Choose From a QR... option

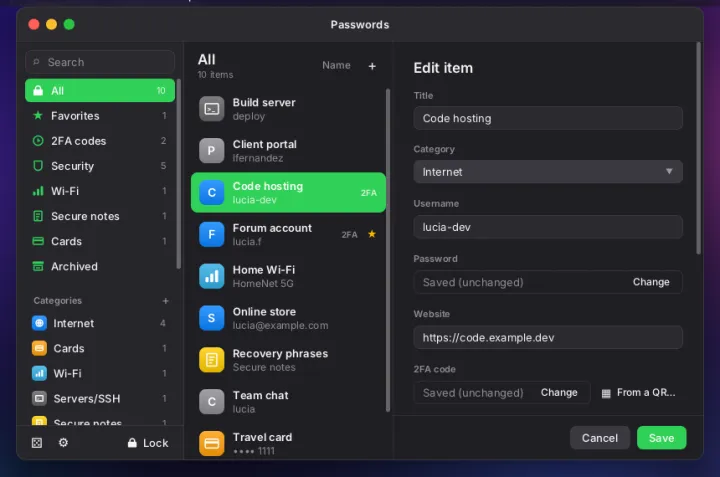pyautogui.click(x=639, y=393)
